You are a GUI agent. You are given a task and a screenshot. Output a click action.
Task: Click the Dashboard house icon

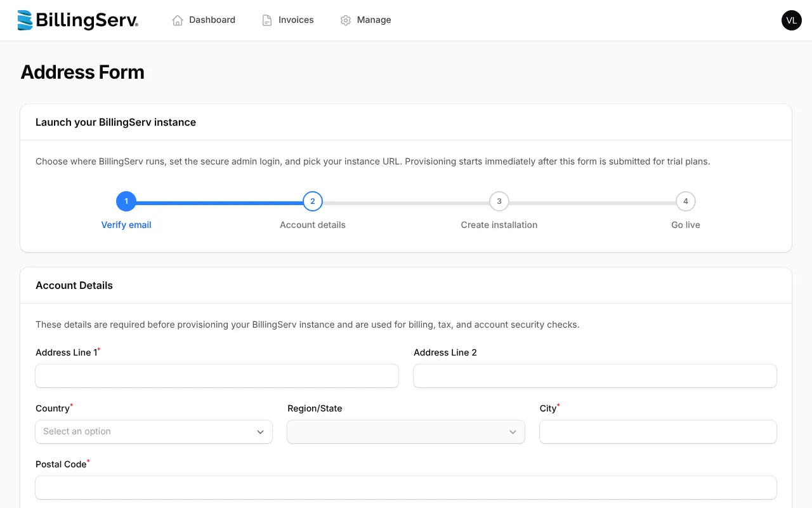point(178,20)
